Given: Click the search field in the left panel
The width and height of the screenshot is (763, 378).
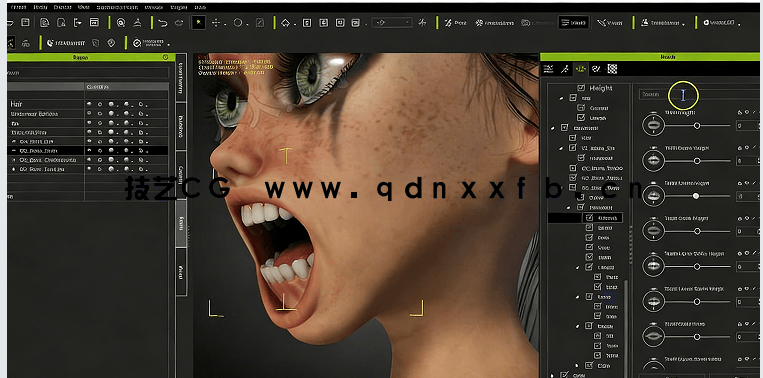Looking at the screenshot, I should click(88, 73).
